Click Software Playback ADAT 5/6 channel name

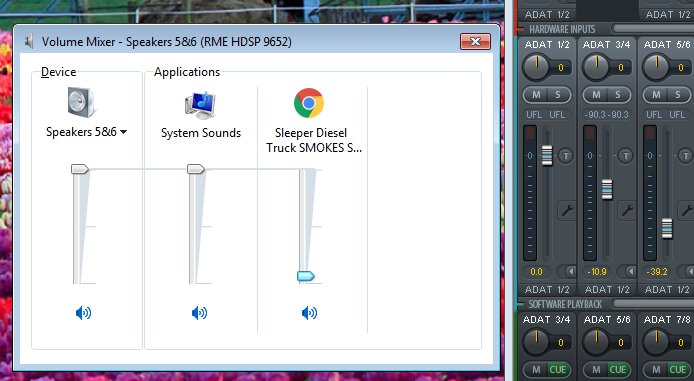point(607,319)
